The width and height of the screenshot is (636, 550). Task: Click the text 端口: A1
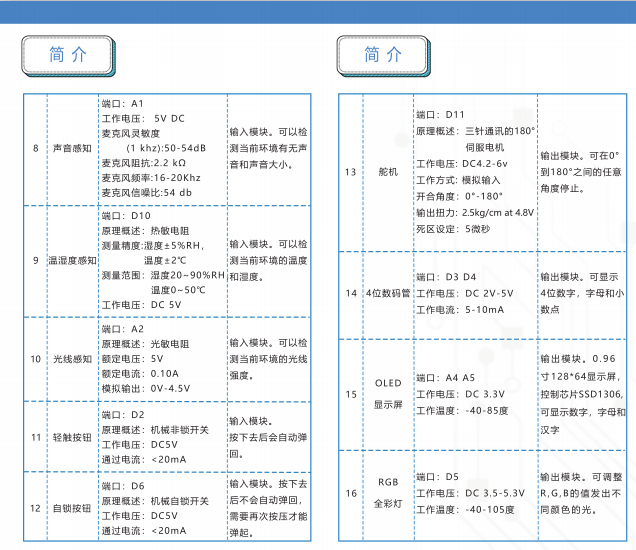[122, 104]
